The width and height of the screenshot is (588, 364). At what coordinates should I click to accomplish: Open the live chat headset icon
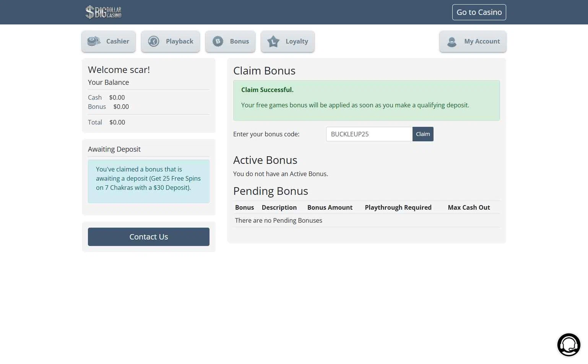[x=569, y=345]
